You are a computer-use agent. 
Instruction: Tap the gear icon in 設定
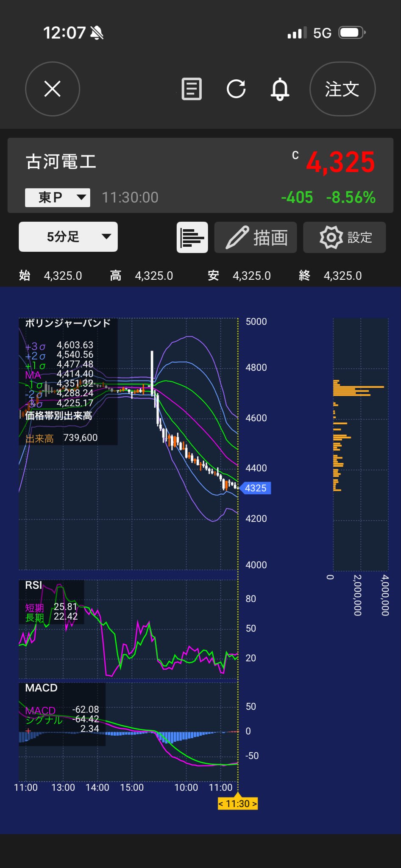(x=331, y=237)
